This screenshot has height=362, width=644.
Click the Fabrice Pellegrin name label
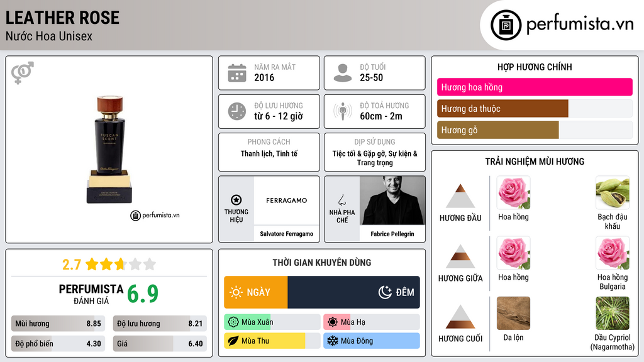[x=392, y=234]
